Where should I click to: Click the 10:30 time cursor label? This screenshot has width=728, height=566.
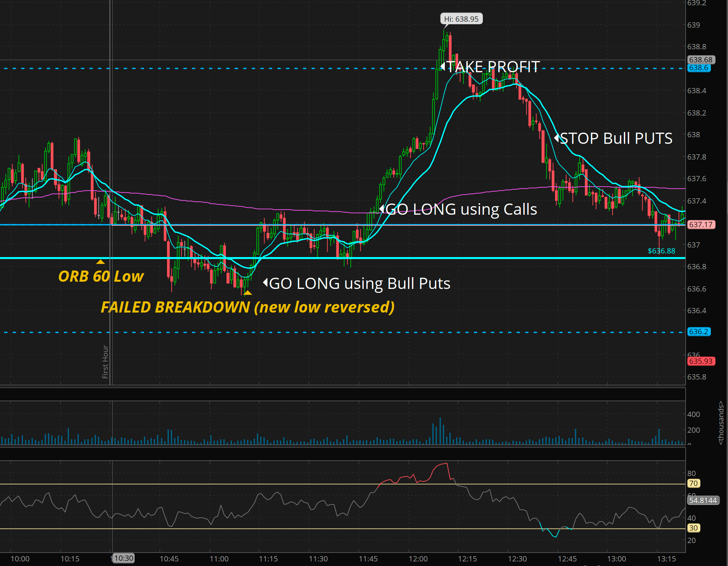124,558
